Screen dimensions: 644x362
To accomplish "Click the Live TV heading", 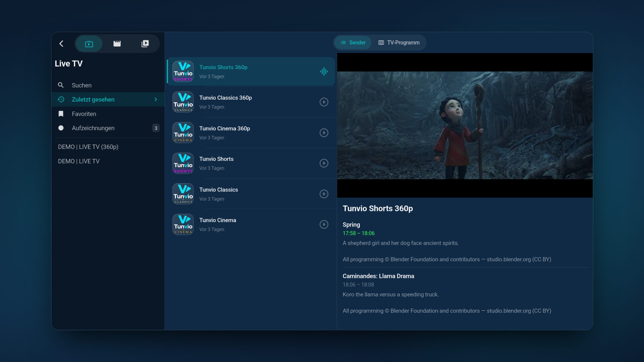I will [x=69, y=64].
